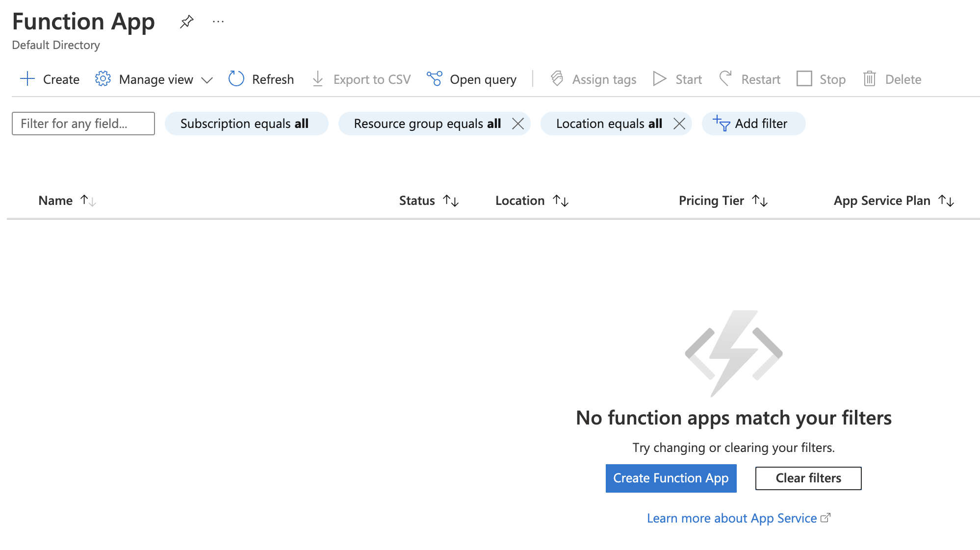Click the Create Function App button

click(x=671, y=478)
